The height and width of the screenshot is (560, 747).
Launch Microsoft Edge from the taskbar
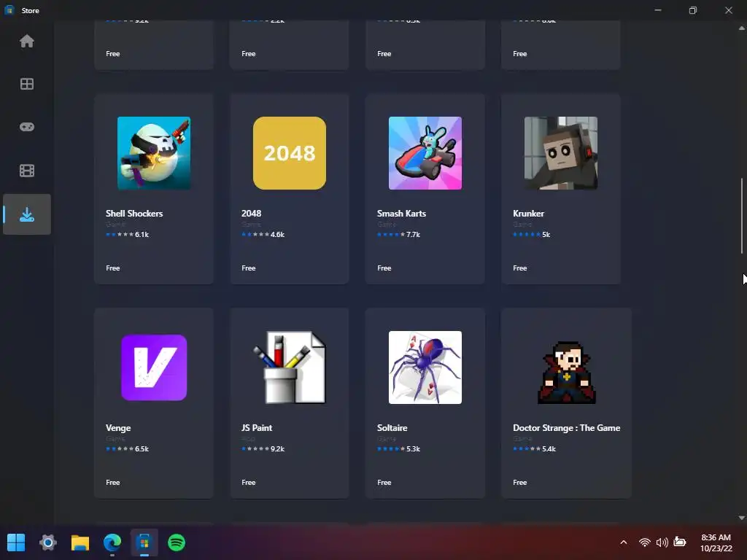coord(112,542)
